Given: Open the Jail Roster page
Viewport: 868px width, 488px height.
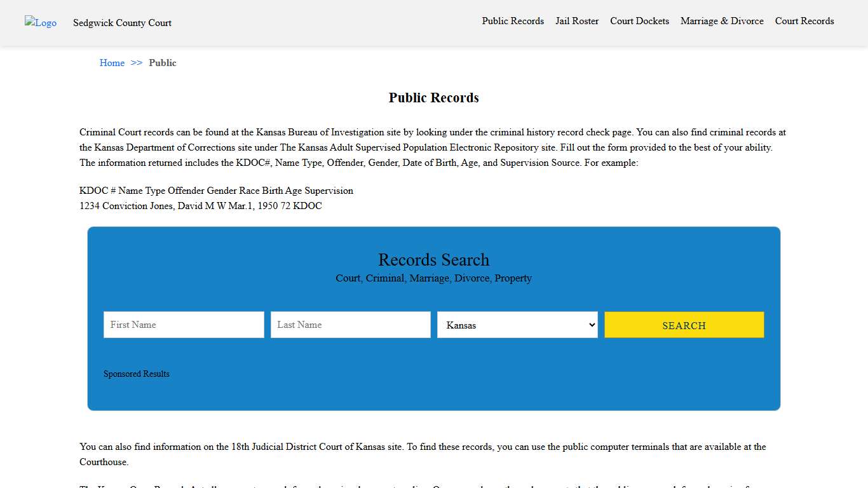Looking at the screenshot, I should click(576, 21).
